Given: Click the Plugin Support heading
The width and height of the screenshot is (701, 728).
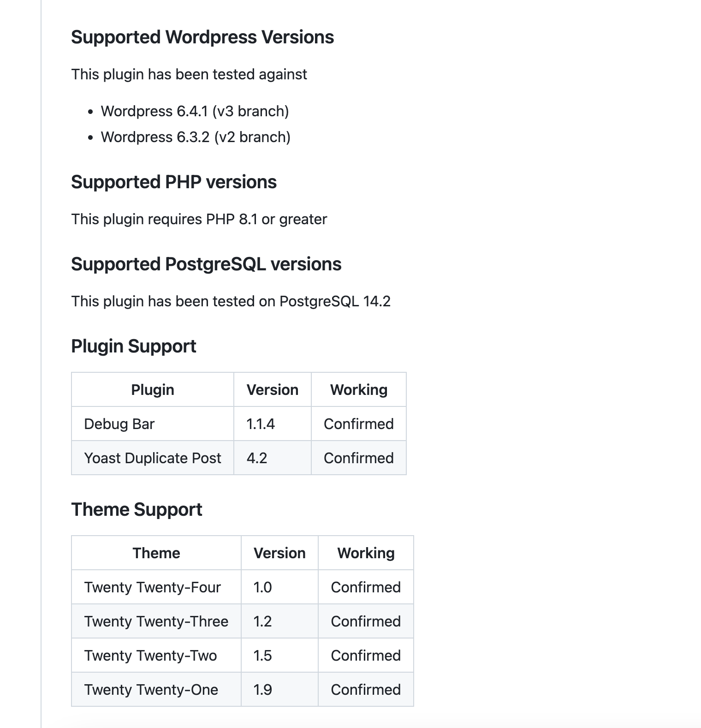Looking at the screenshot, I should point(134,346).
